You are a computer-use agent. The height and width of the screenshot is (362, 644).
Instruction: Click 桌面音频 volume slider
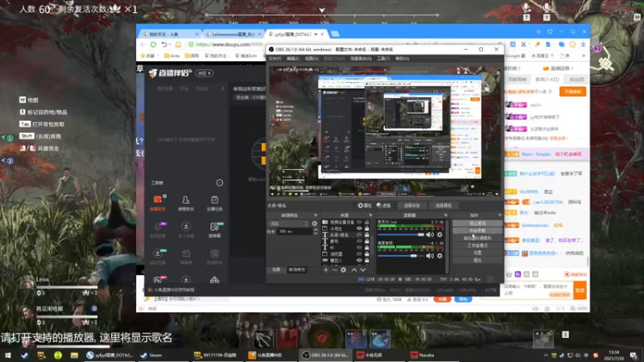point(400,256)
